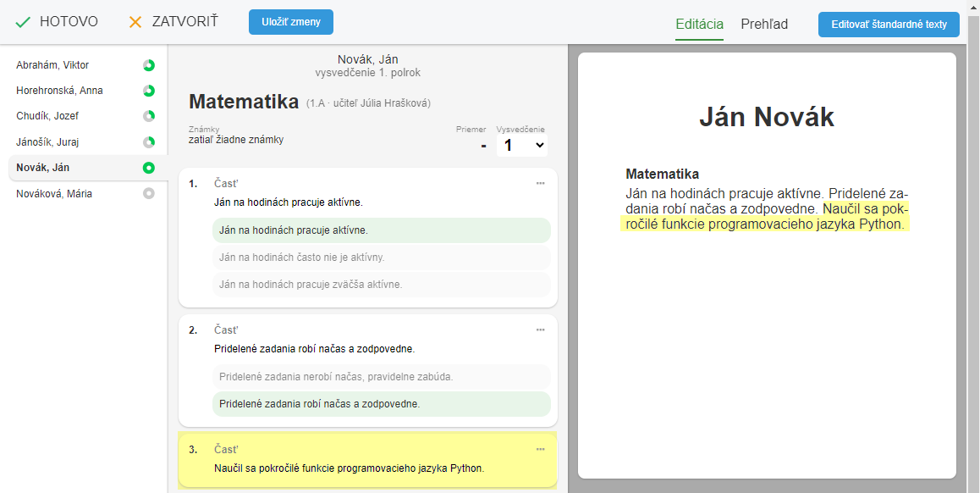Choose option 'Ján na hodinách často nie je aktívny.'
The height and width of the screenshot is (493, 980).
[x=381, y=258]
